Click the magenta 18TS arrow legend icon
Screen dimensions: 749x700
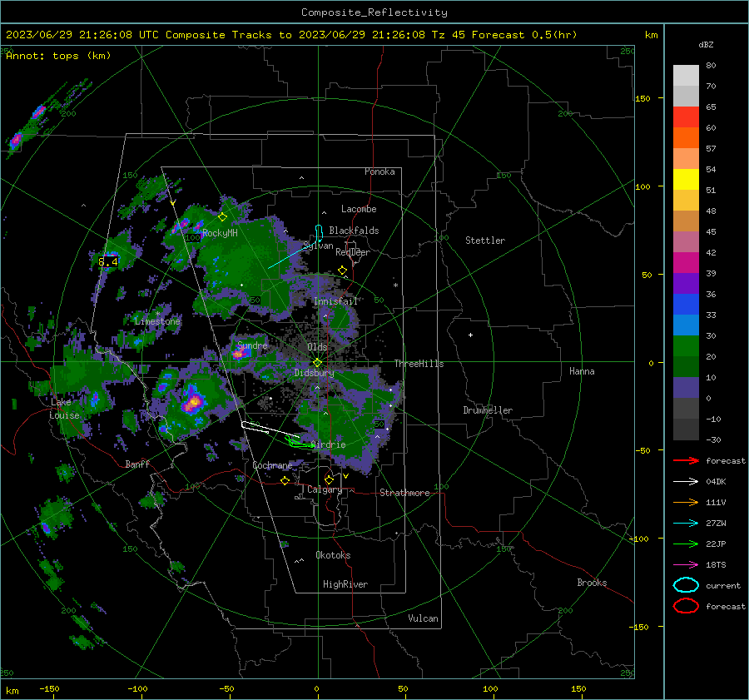[686, 565]
